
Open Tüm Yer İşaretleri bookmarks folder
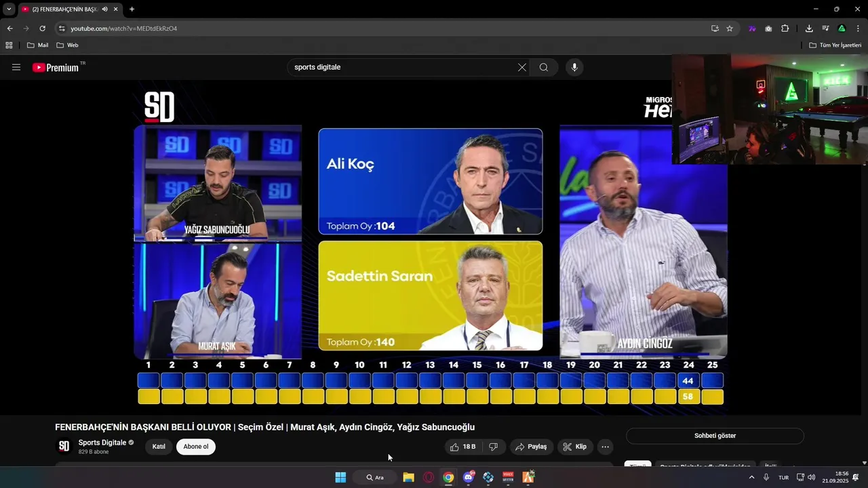pyautogui.click(x=835, y=45)
